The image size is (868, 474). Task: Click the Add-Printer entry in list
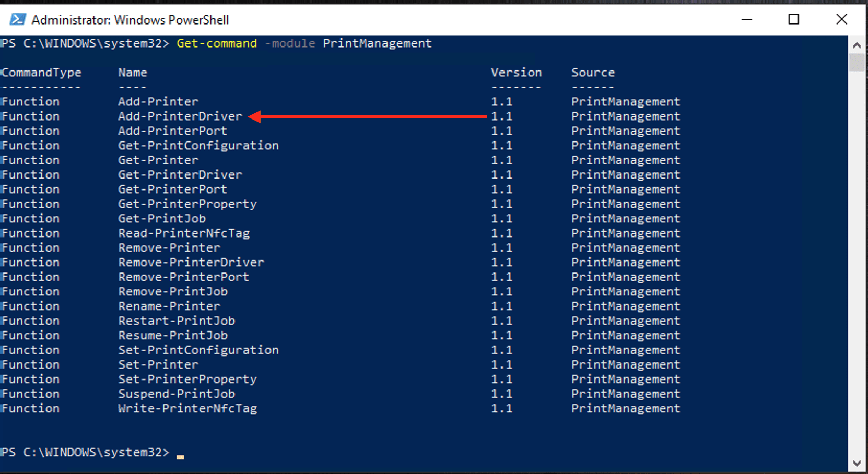click(x=158, y=102)
